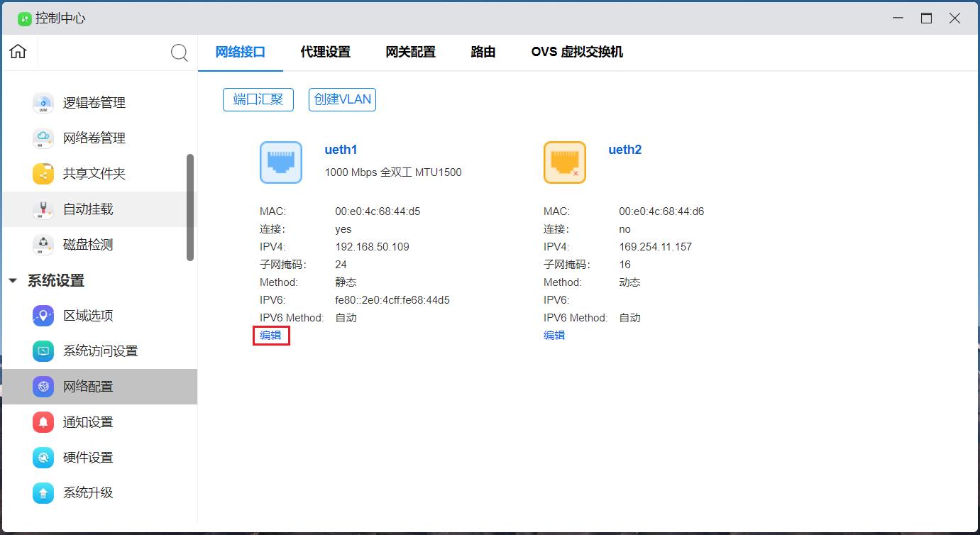Viewport: 980px width, 535px height.
Task: Open the 网关配置 tab
Action: (410, 52)
